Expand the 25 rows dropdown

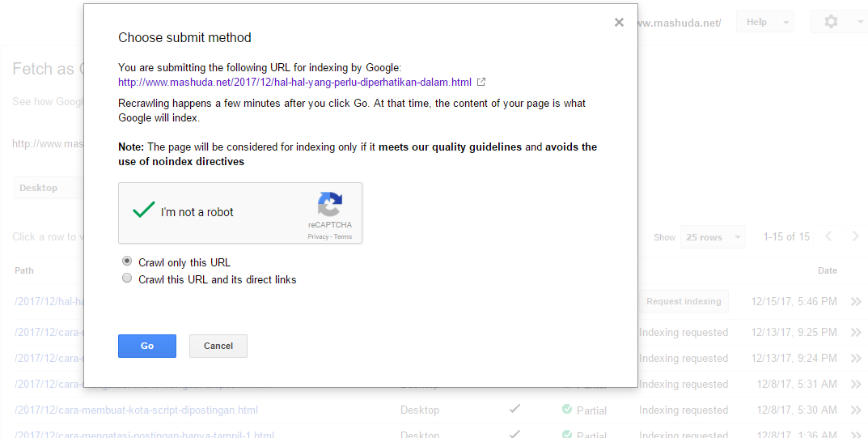click(713, 237)
